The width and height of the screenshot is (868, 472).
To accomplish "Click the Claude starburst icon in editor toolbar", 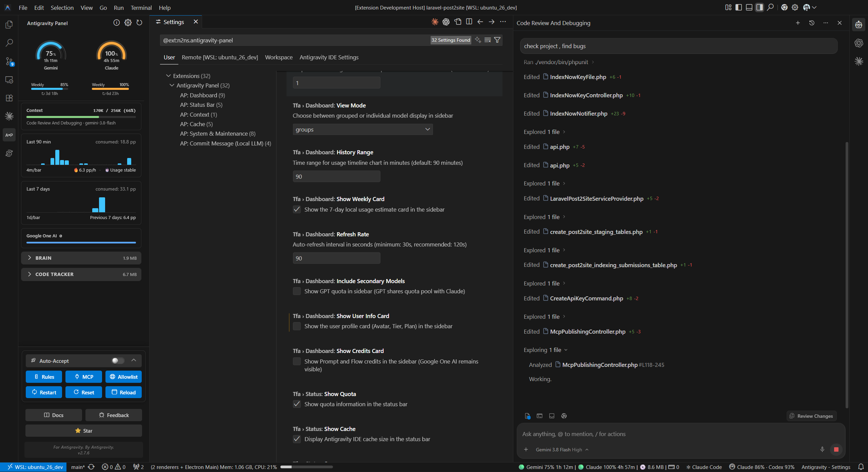I will click(x=435, y=22).
